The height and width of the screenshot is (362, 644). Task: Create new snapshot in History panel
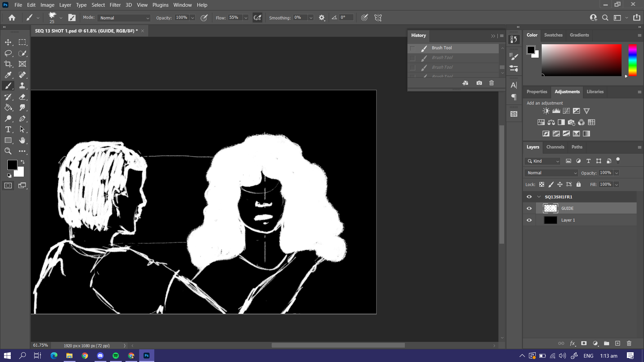coord(479,83)
